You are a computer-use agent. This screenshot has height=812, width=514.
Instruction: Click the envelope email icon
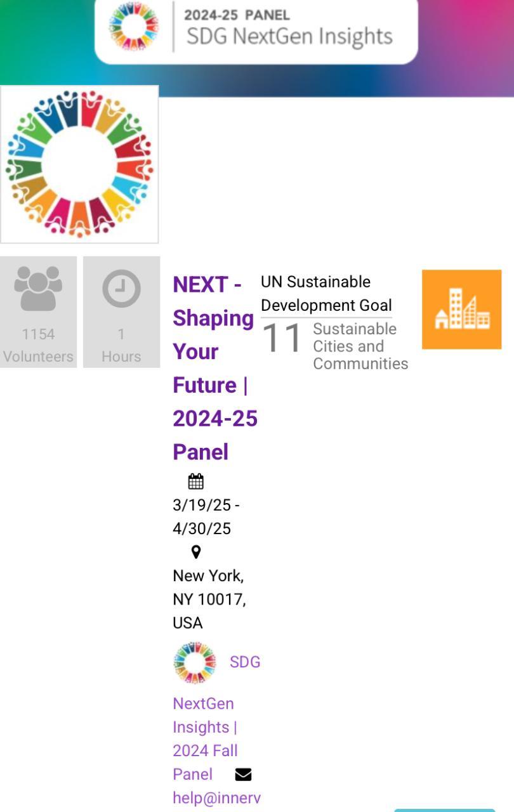tap(243, 775)
